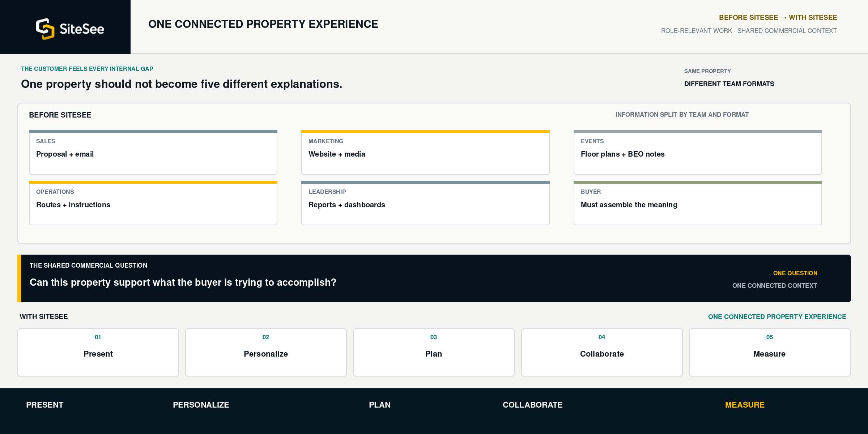
Task: Click DIFFERENT TEAM FORMATS text
Action: tap(729, 84)
